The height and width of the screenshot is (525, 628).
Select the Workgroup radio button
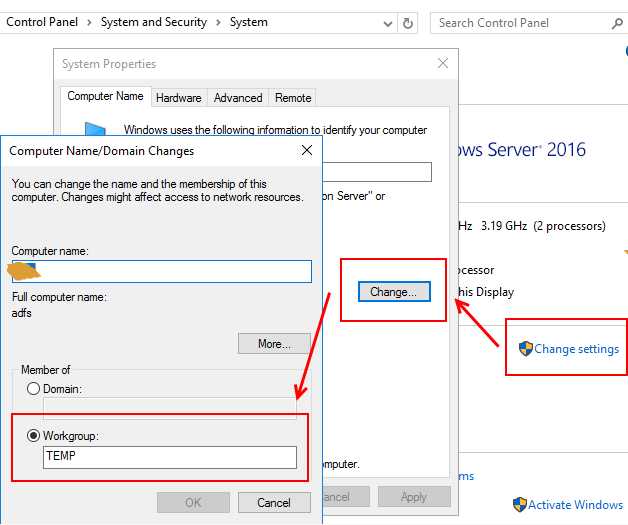(33, 435)
